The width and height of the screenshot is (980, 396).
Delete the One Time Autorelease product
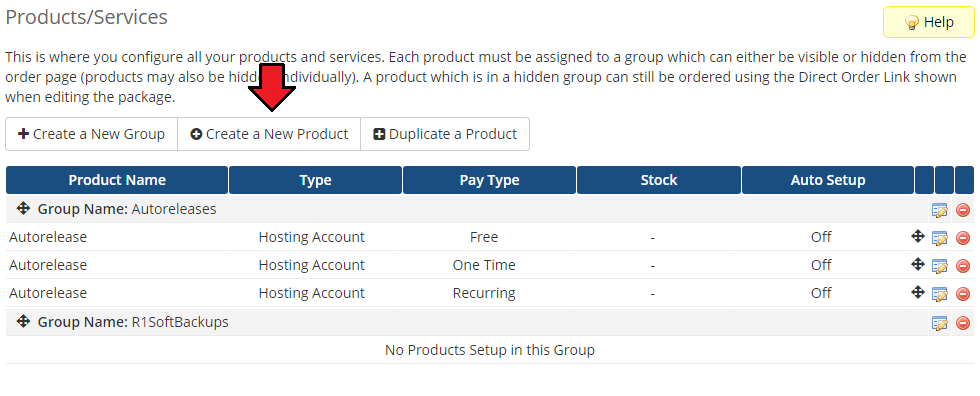tap(963, 266)
